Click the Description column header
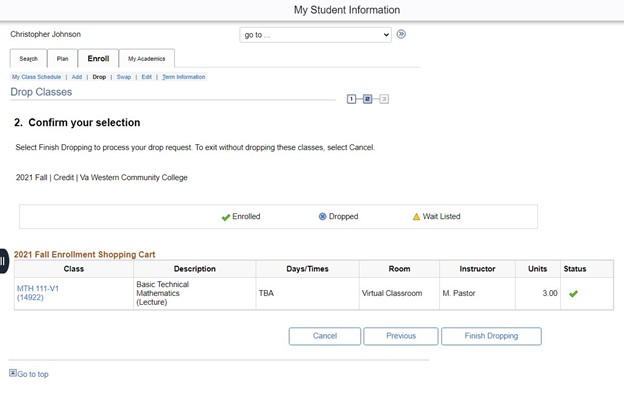This screenshot has height=394, width=624. (x=195, y=269)
